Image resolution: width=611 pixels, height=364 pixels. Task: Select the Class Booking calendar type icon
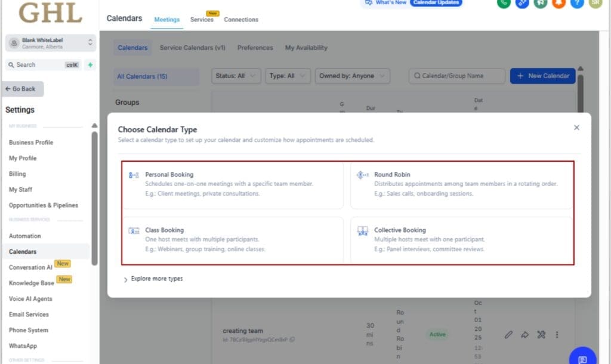(135, 230)
